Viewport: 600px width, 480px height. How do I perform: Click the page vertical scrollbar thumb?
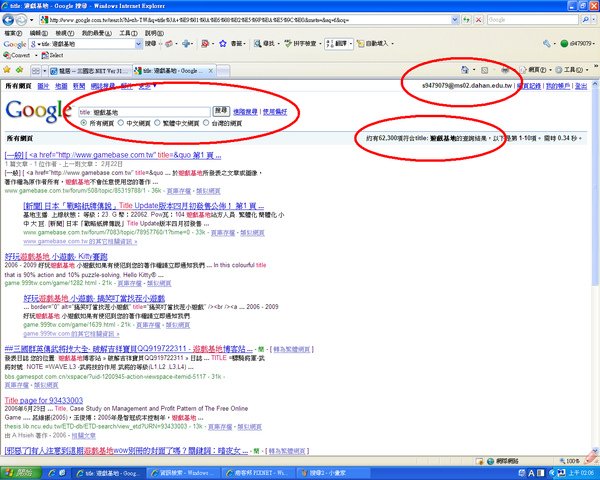click(595, 187)
